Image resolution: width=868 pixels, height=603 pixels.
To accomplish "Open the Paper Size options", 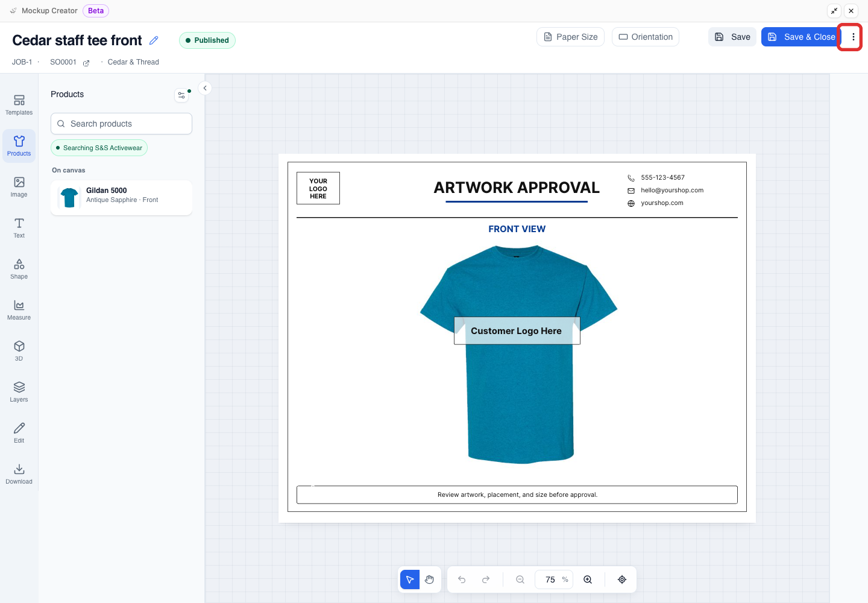I will pos(570,37).
